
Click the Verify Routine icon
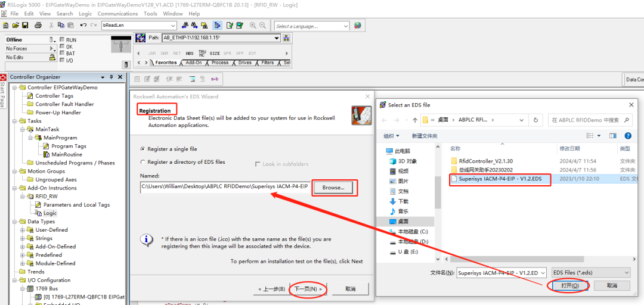[230, 26]
